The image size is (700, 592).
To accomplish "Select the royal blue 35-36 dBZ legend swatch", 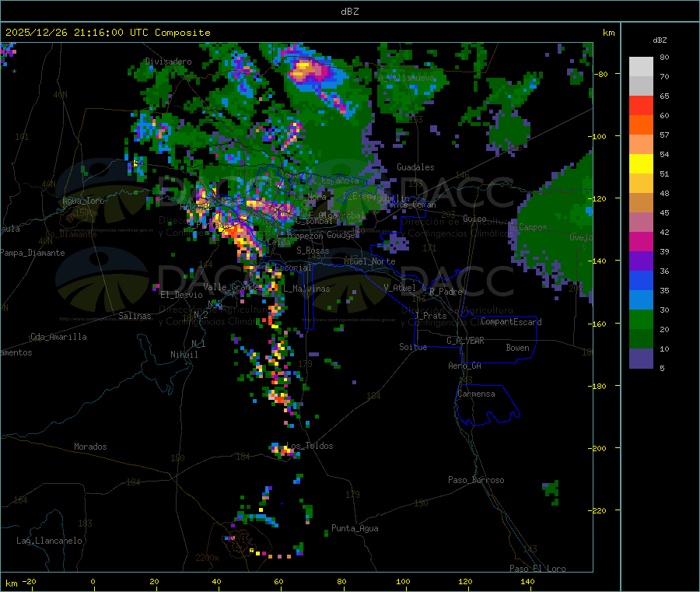I will [641, 280].
